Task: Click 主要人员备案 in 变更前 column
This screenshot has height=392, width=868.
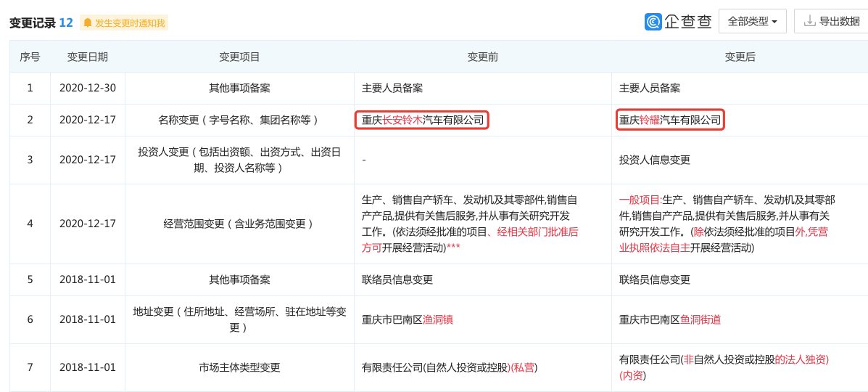Action: tap(392, 88)
